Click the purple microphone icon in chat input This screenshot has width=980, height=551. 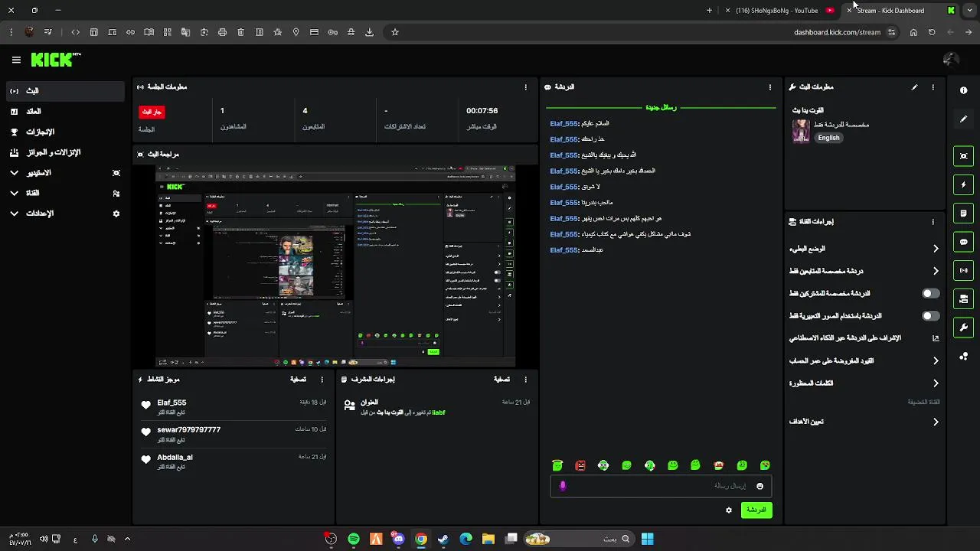pyautogui.click(x=563, y=486)
